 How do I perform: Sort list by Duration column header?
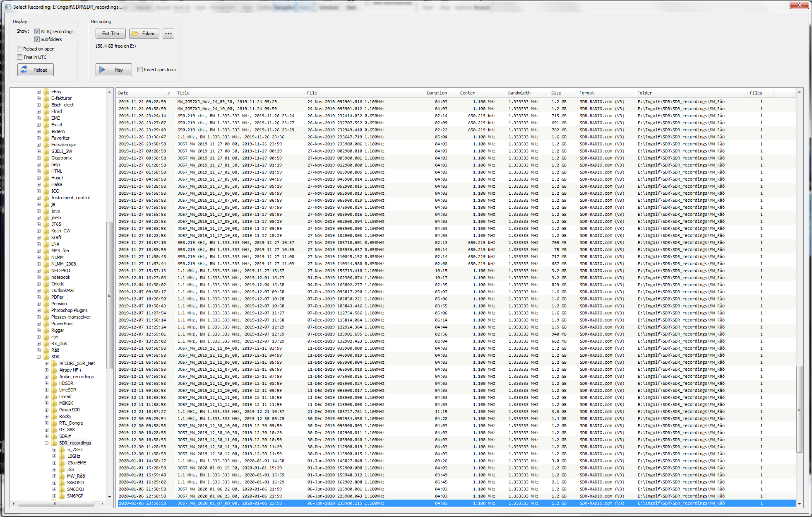point(437,93)
